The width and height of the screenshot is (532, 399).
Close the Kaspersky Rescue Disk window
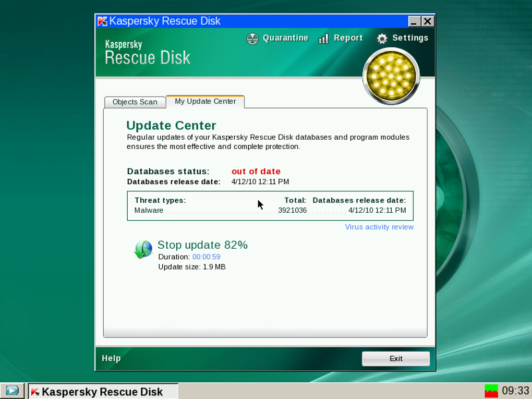point(428,22)
